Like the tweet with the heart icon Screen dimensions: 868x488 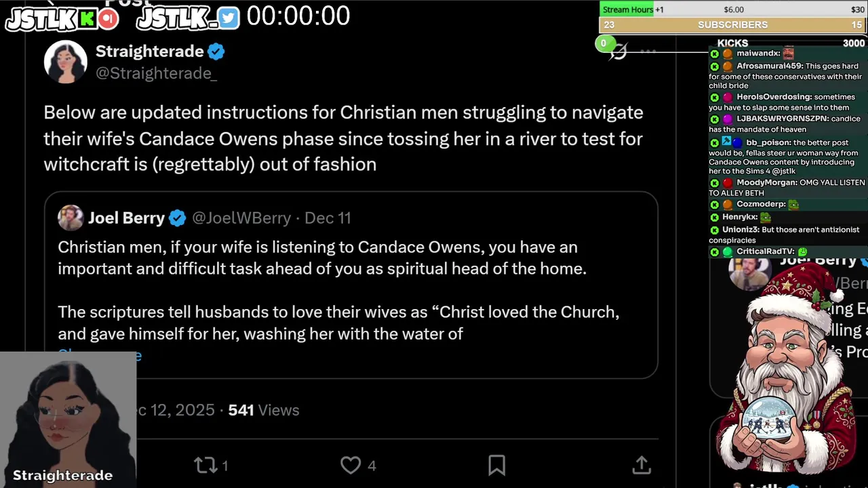click(351, 465)
